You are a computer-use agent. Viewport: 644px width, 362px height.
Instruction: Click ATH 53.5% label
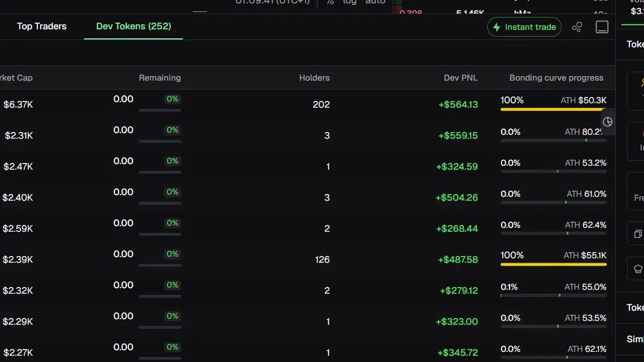tap(585, 318)
